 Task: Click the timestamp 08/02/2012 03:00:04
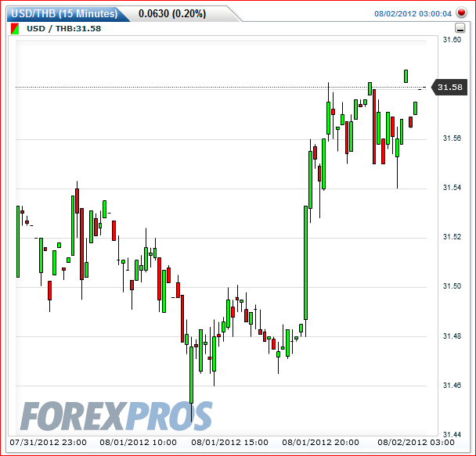click(x=413, y=13)
